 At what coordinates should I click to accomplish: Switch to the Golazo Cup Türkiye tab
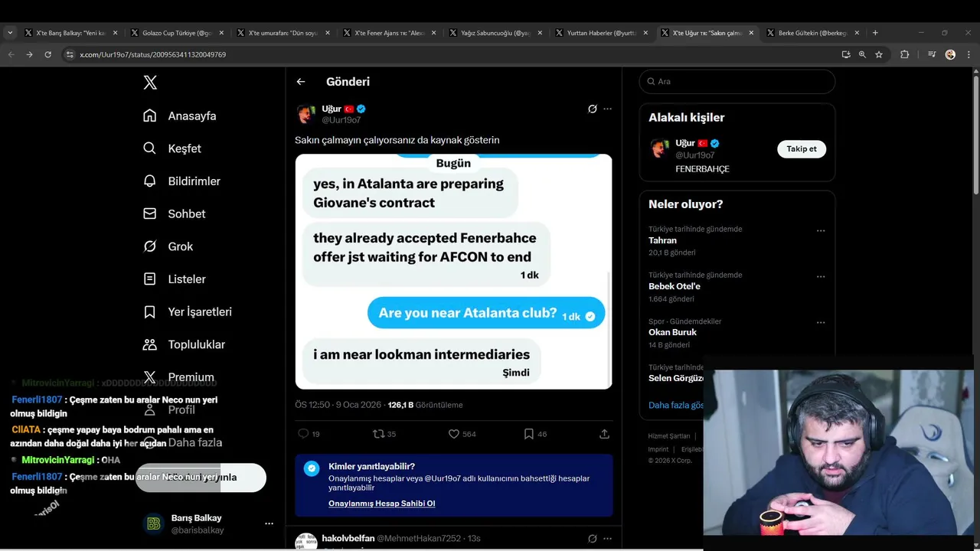click(178, 33)
